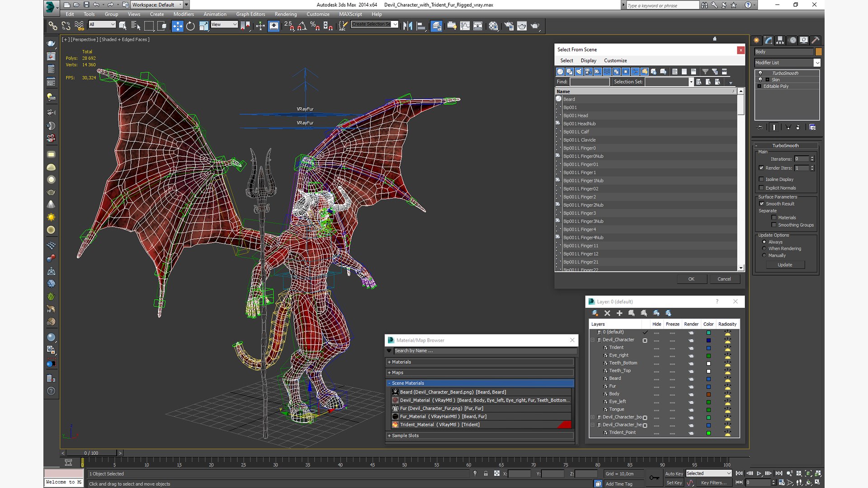Activate the Select and Link tool
This screenshot has height=488, width=868.
[53, 26]
